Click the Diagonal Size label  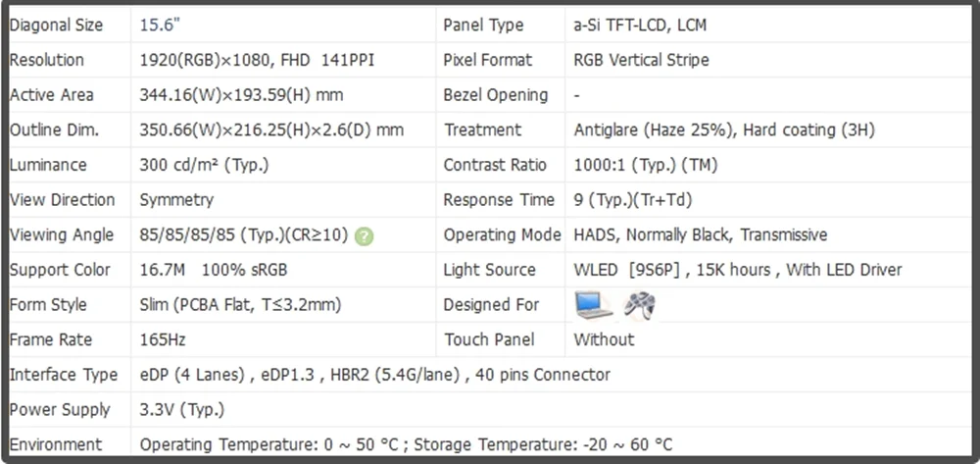point(56,26)
